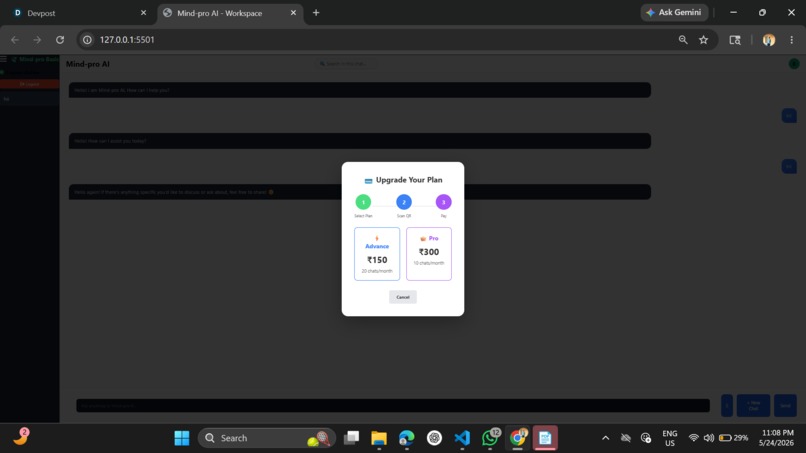
Task: Open the Chrome side panel search icon
Action: [x=735, y=40]
